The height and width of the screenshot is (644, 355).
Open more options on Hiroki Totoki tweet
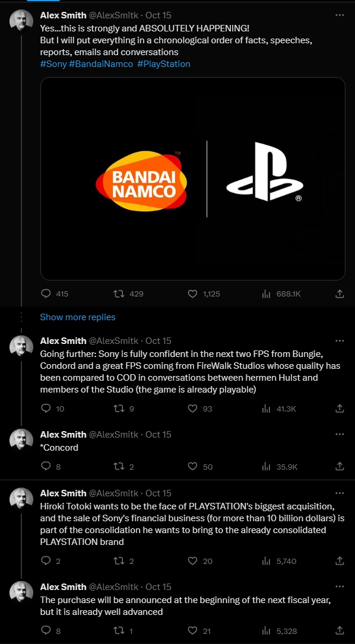(x=340, y=493)
